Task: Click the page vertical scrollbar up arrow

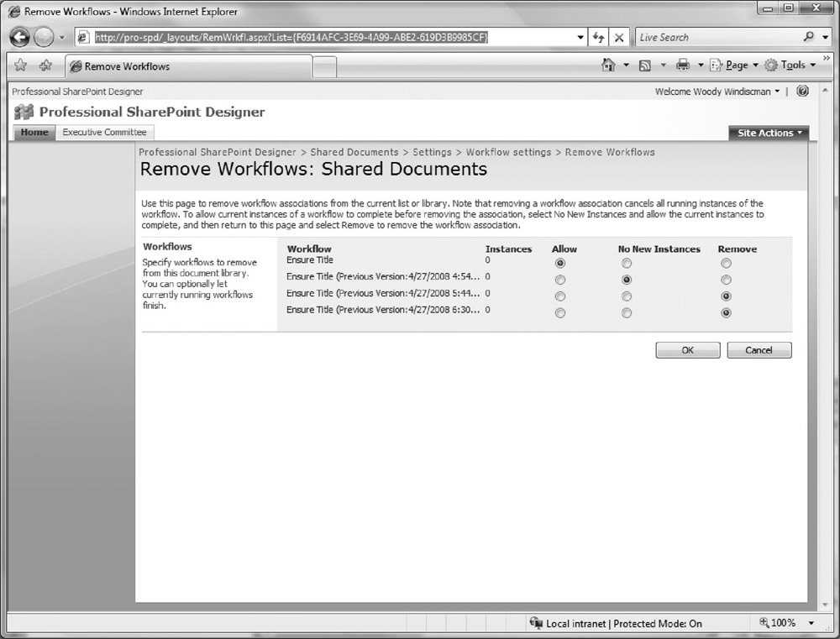Action: pyautogui.click(x=825, y=89)
